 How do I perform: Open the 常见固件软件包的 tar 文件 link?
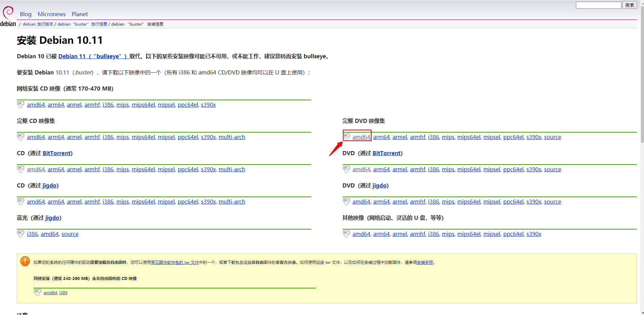(x=175, y=262)
